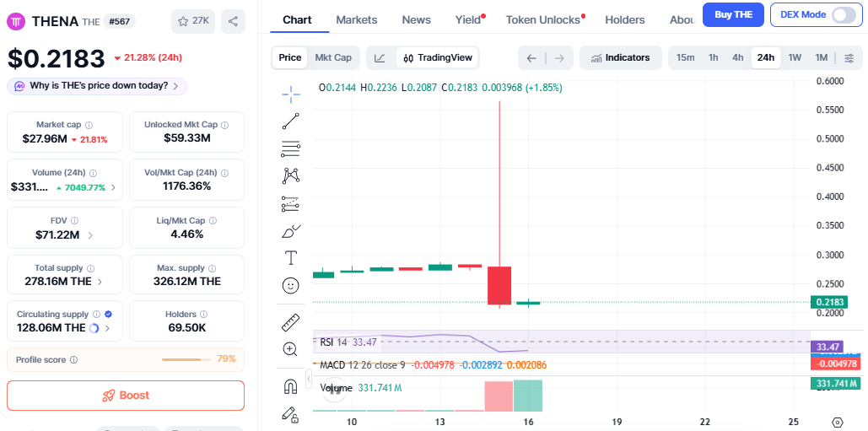Open the Chart tab
This screenshot has height=431, width=868.
click(297, 20)
